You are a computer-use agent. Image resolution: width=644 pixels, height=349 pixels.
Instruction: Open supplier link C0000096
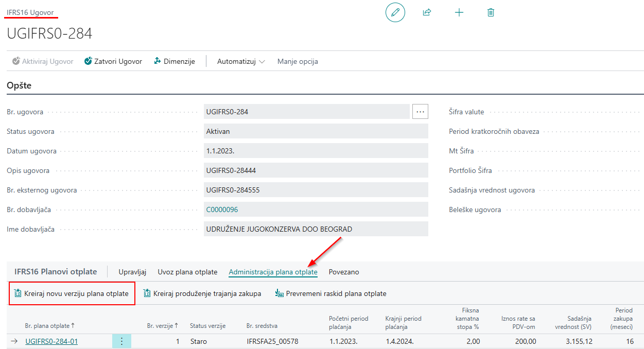tap(222, 210)
